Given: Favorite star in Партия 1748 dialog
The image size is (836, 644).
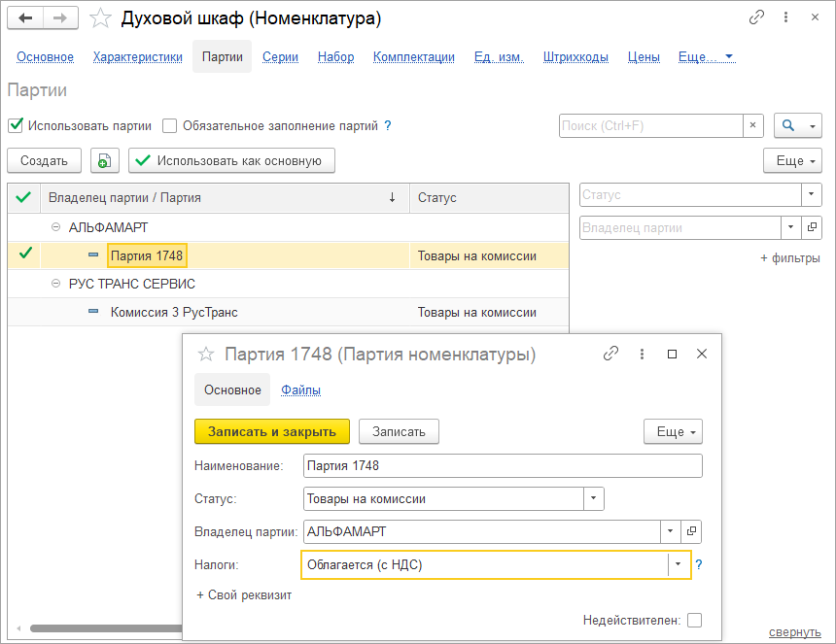Looking at the screenshot, I should (x=206, y=354).
